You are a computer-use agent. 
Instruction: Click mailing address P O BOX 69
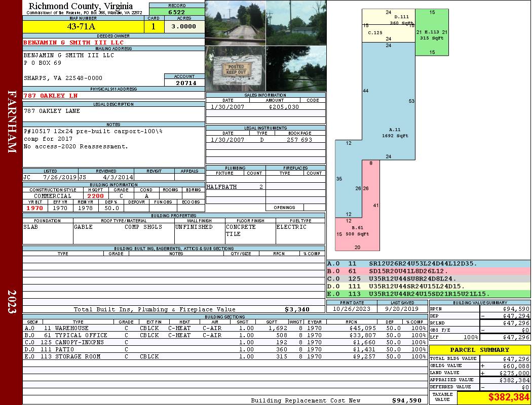click(43, 63)
